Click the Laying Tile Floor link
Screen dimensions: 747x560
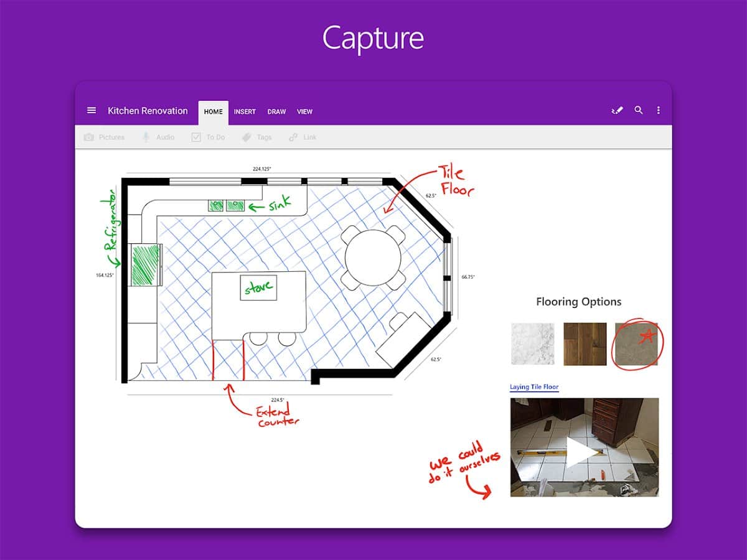point(534,387)
